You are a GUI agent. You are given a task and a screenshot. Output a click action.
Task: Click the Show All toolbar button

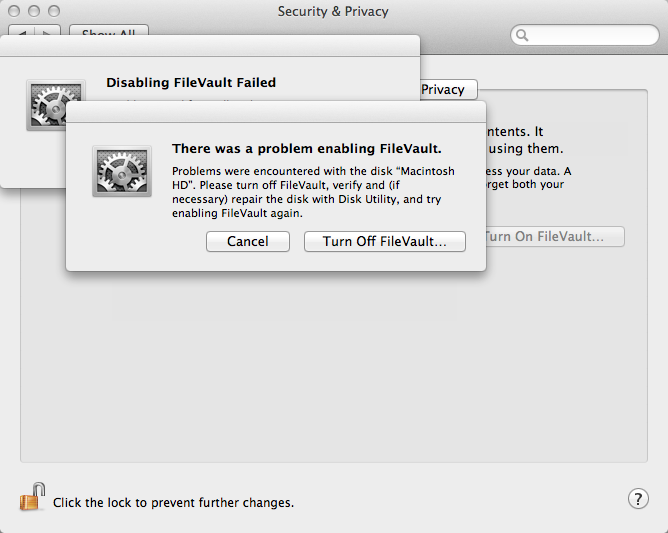click(109, 30)
